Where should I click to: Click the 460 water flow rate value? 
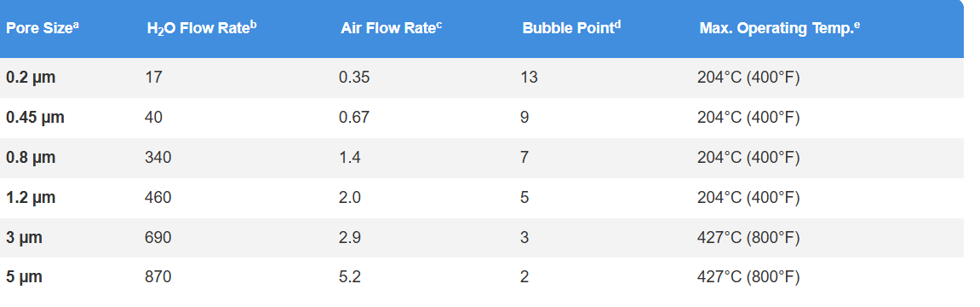[x=158, y=197]
